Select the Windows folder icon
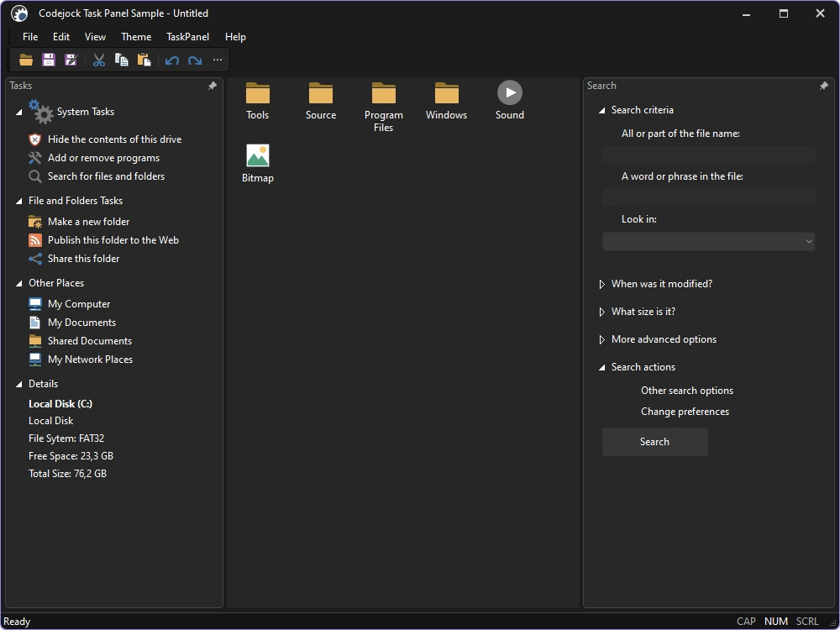 pyautogui.click(x=447, y=92)
